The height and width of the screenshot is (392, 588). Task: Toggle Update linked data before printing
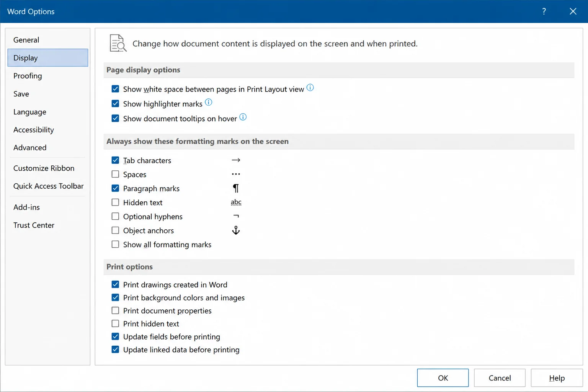[115, 350]
